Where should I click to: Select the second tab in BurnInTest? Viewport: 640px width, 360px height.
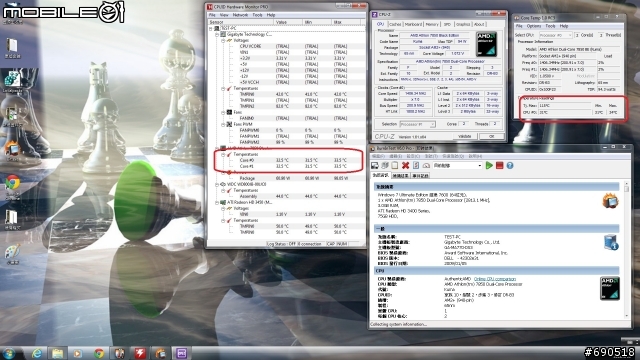pyautogui.click(x=400, y=176)
